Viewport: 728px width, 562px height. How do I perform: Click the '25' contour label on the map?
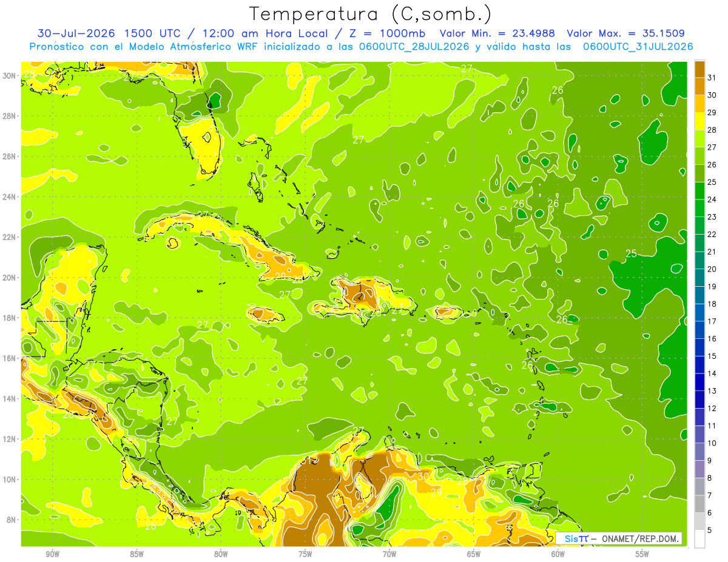pyautogui.click(x=631, y=253)
